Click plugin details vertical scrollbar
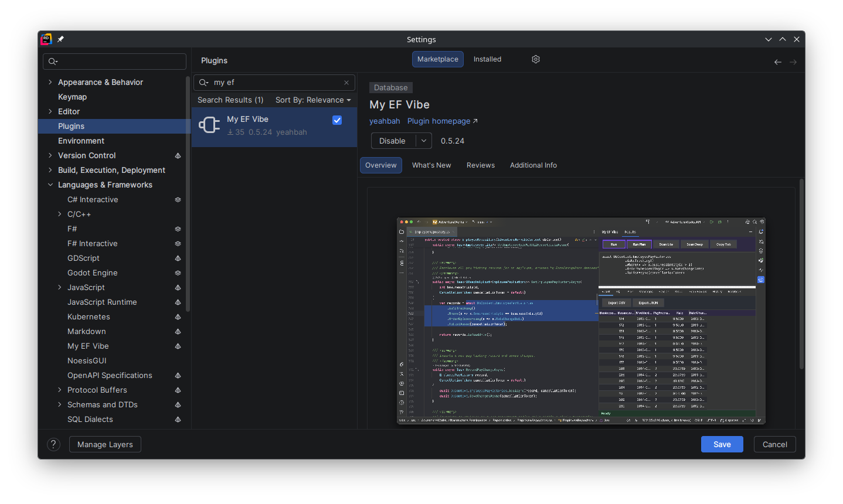 pos(801,274)
